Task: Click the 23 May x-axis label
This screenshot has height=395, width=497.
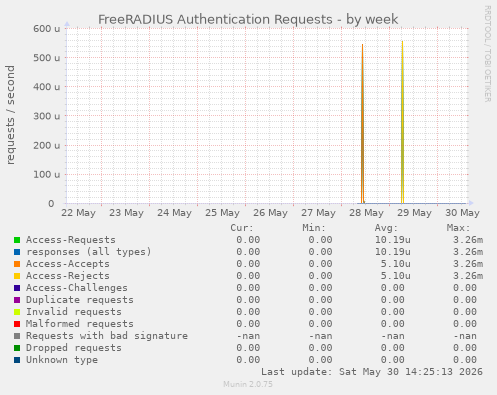Action: point(126,213)
